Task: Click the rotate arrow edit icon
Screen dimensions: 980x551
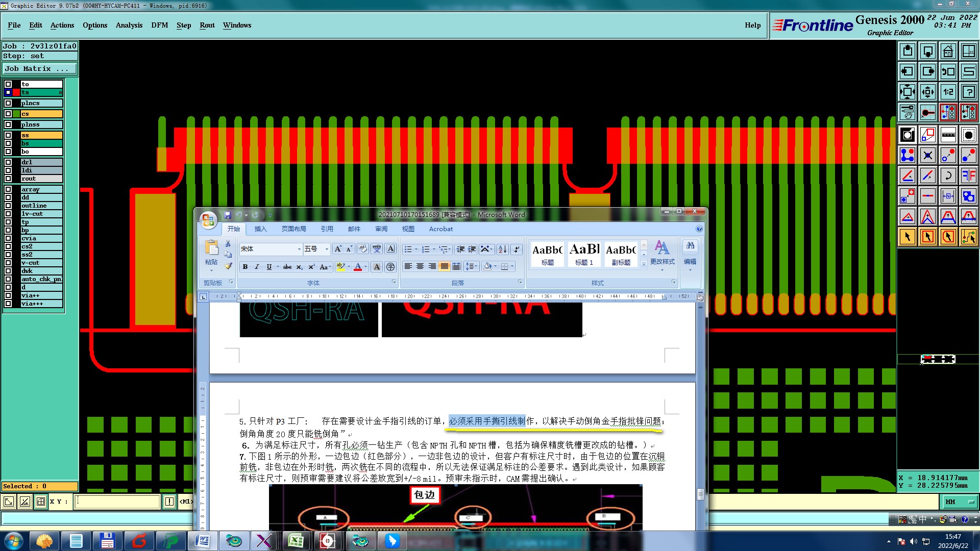Action: (948, 176)
